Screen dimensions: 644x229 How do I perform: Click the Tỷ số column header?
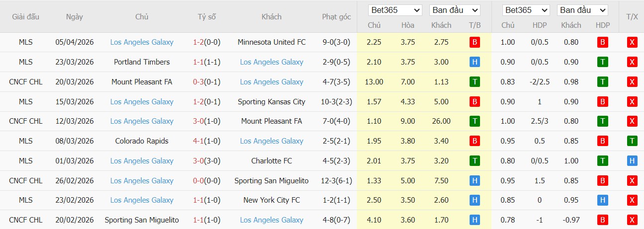tap(207, 16)
